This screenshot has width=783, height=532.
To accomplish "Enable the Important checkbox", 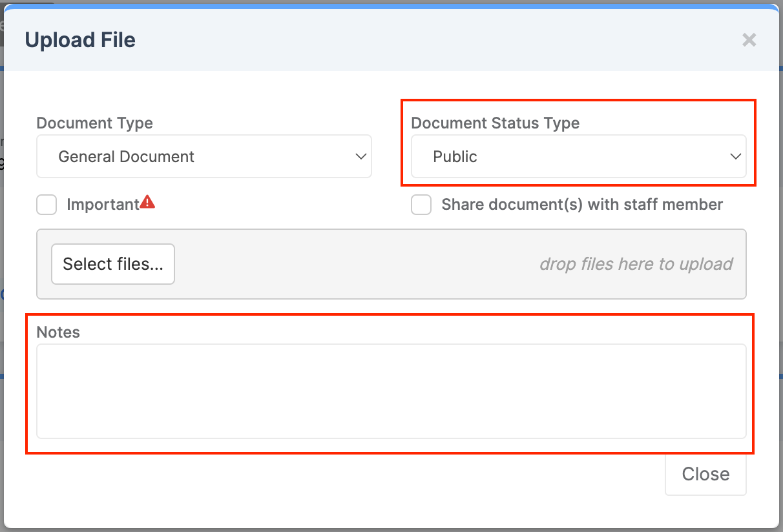I will point(46,204).
